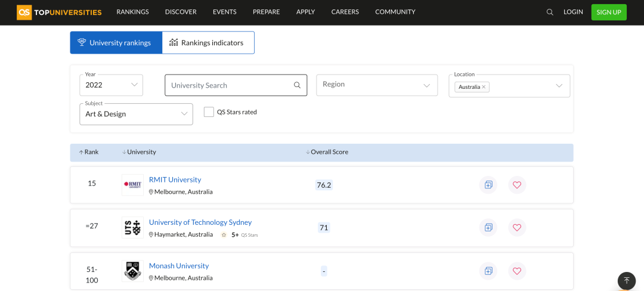This screenshot has height=291, width=644.
Task: Open RMIT University profile link
Action: pos(175,179)
